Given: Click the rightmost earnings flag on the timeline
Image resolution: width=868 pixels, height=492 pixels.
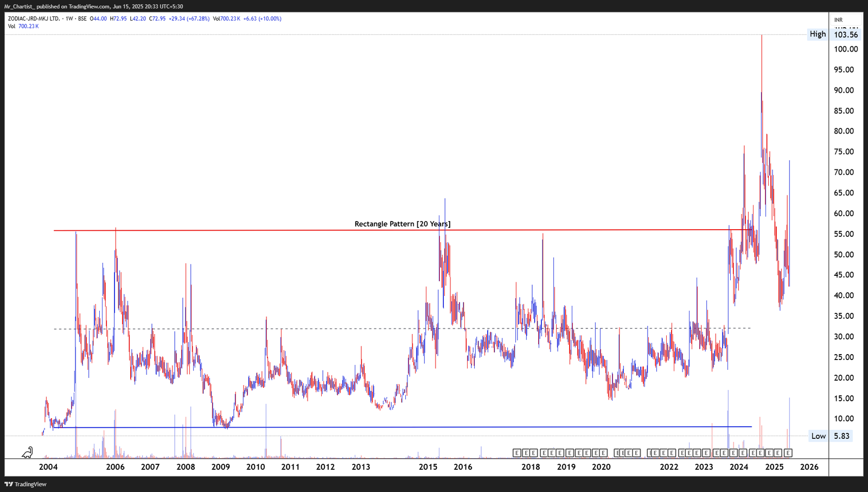Looking at the screenshot, I should pos(788,452).
